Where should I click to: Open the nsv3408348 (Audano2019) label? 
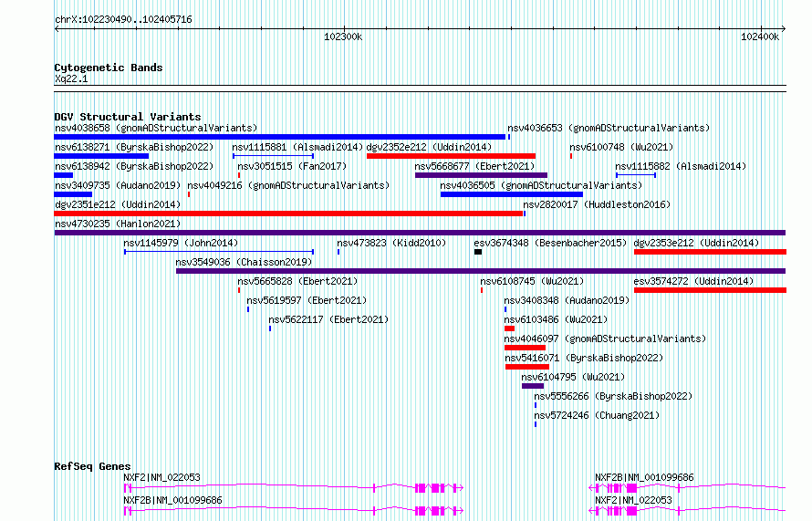point(567,300)
